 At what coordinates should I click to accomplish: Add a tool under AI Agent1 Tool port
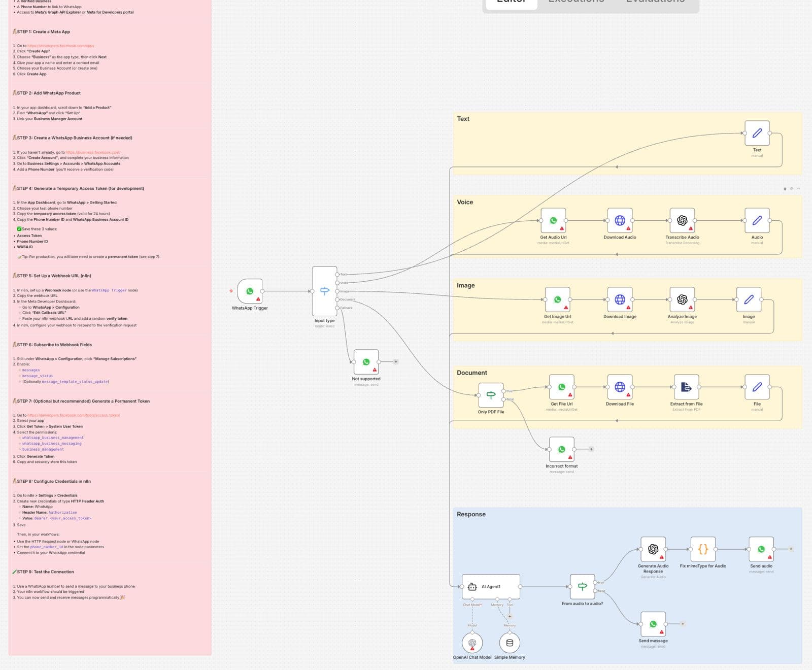click(x=510, y=616)
